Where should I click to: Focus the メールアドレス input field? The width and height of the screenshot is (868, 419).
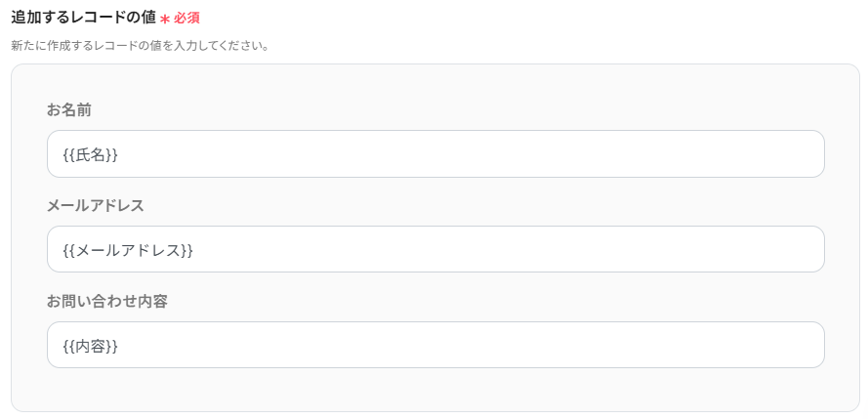[x=435, y=250]
